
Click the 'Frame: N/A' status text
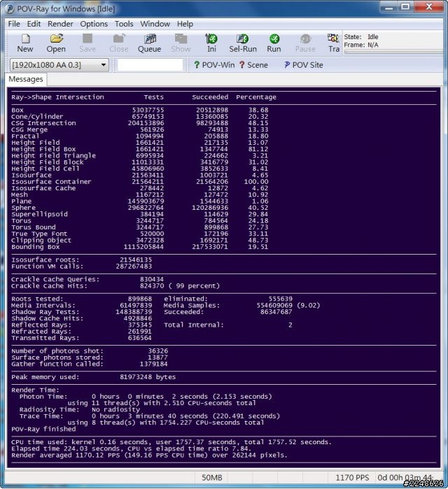[361, 45]
